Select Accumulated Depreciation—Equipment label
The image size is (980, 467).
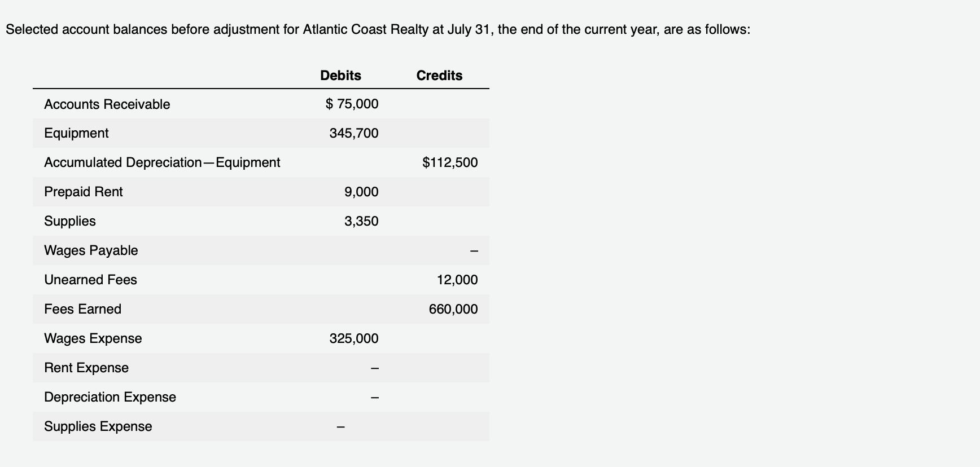click(x=162, y=163)
